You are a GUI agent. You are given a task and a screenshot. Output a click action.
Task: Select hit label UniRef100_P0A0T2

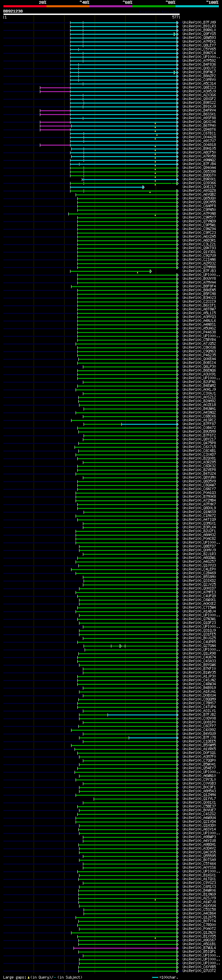199,929
